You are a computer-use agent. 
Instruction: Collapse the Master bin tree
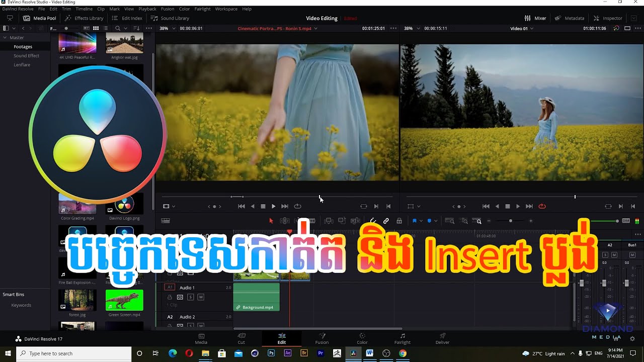[x=5, y=38]
